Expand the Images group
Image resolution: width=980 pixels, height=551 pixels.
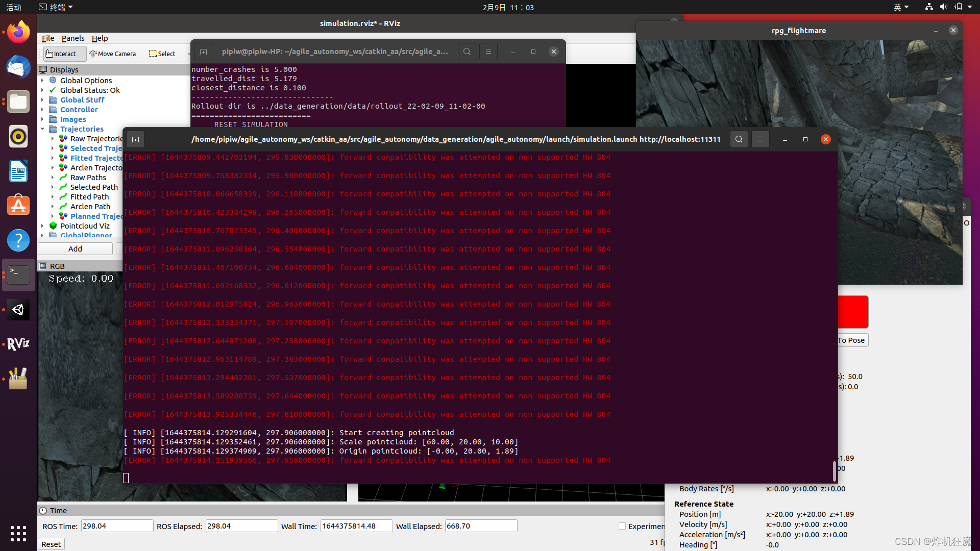(x=42, y=119)
